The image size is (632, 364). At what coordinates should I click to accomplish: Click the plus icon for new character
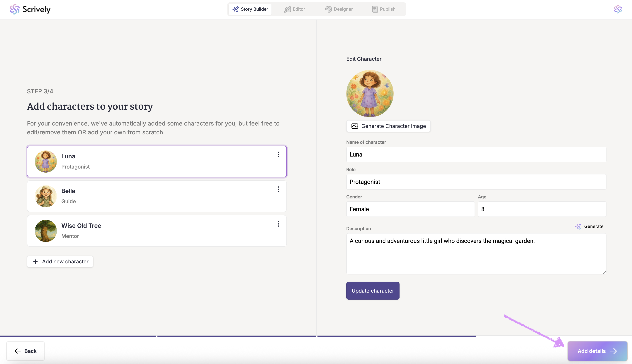(35, 262)
